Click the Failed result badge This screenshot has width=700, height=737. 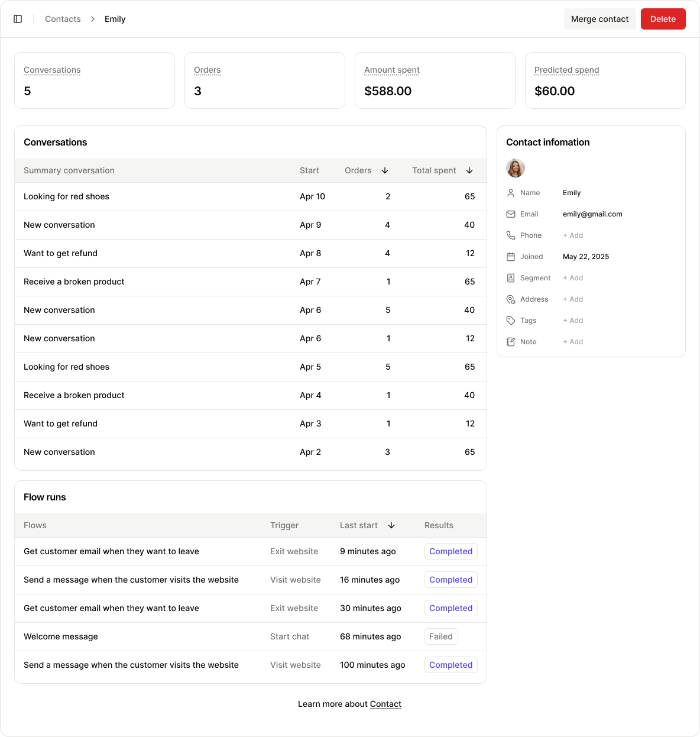pyautogui.click(x=441, y=636)
